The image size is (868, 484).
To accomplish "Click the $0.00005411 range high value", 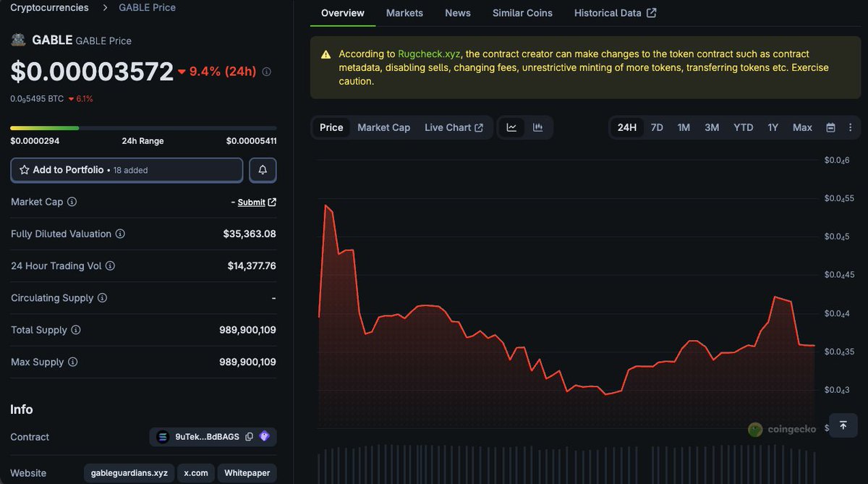I will point(251,141).
